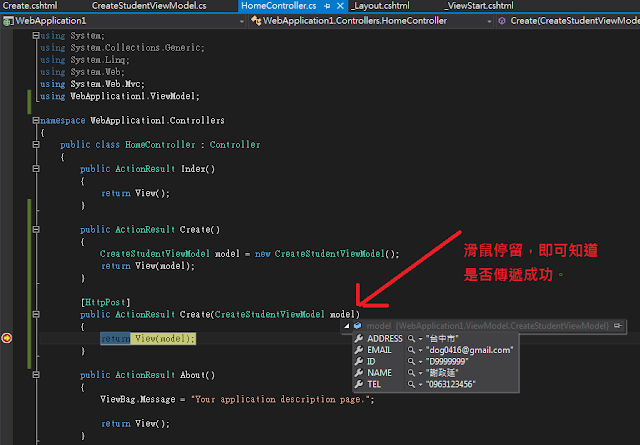Click the cube object icon in model datatip
Viewport: 640px width, 445px height.
(x=358, y=325)
